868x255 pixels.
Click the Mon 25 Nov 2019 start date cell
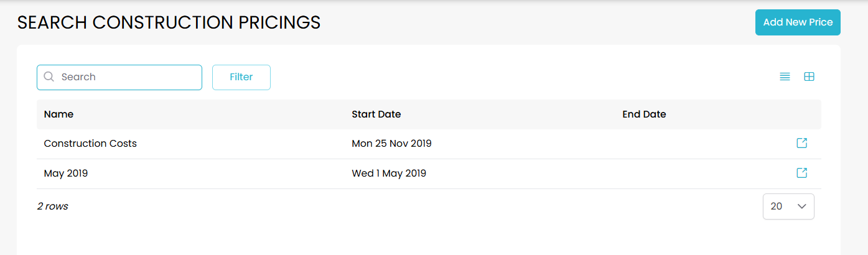[x=391, y=144]
